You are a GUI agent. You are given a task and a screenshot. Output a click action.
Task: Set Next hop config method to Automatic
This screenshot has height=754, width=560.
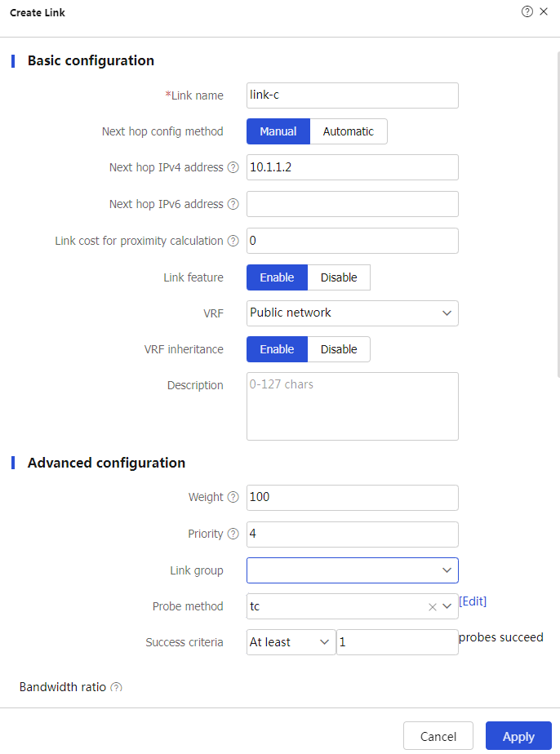click(x=349, y=131)
